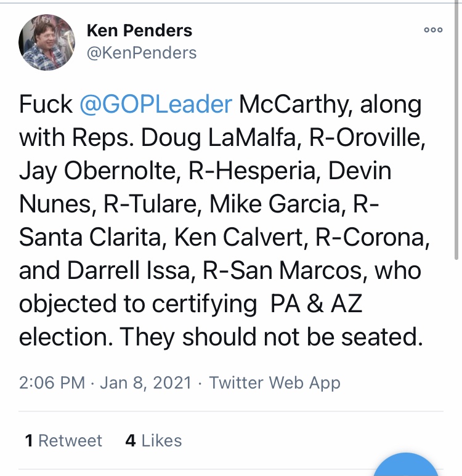View the 1 Retweet list
This screenshot has height=476, width=462.
63,440
